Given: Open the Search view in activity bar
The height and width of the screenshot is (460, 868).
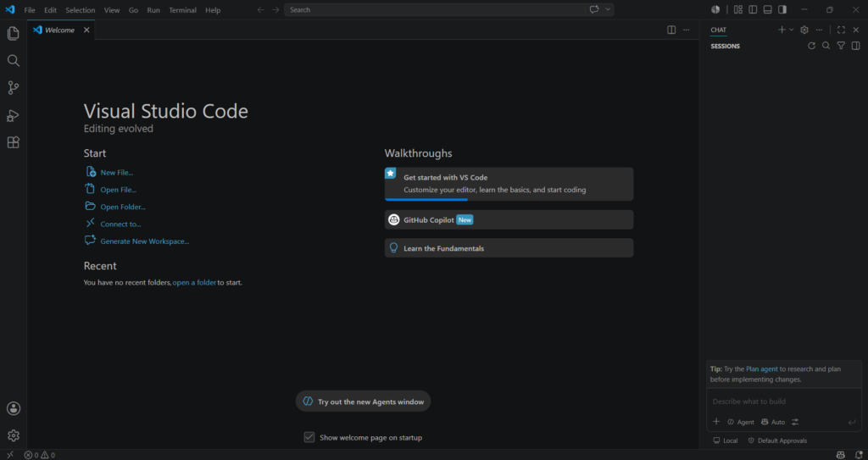Looking at the screenshot, I should (x=14, y=60).
